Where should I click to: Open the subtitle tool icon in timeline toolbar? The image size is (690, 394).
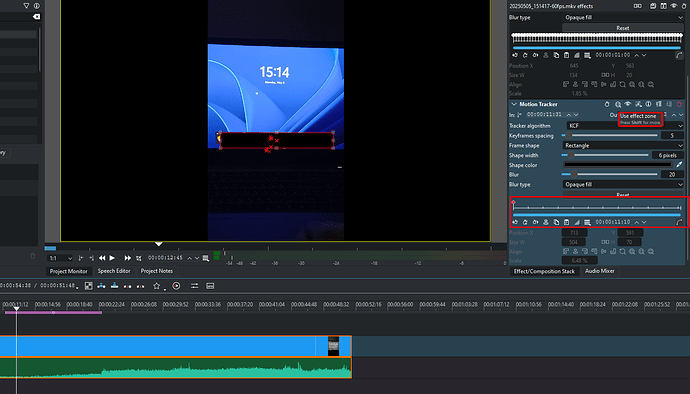(210, 286)
